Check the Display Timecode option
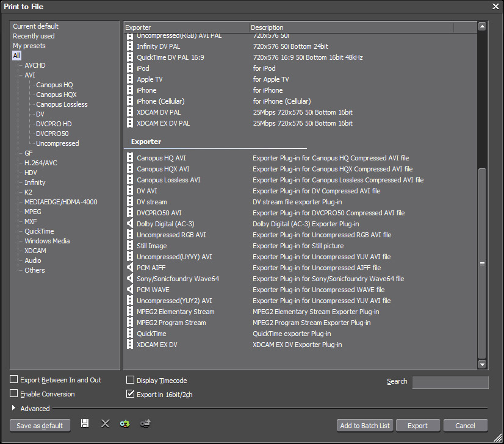This screenshot has height=444, width=504. point(130,380)
